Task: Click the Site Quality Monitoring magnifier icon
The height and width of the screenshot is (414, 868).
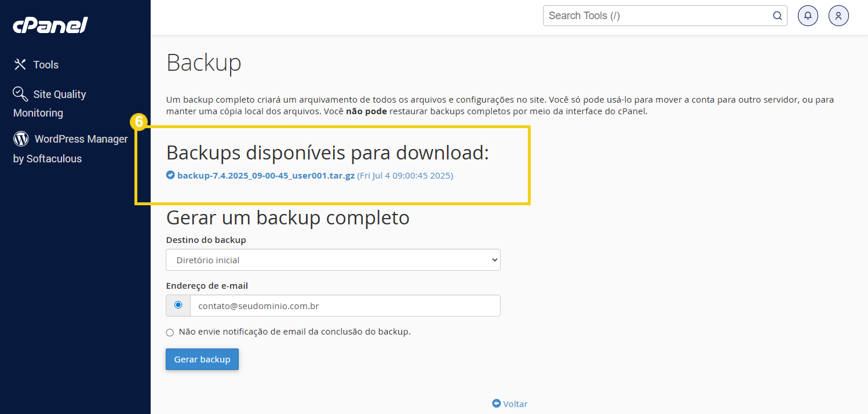Action: tap(20, 94)
